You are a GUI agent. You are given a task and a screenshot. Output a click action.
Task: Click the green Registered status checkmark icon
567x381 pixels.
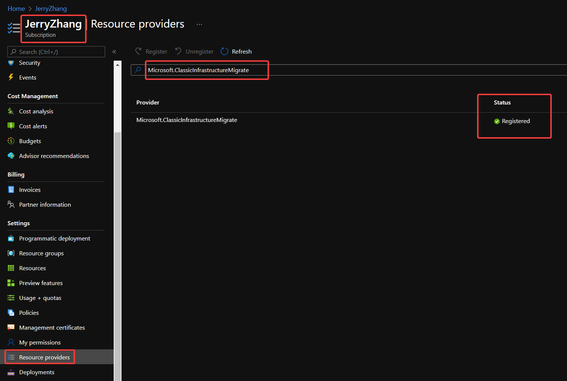point(497,121)
